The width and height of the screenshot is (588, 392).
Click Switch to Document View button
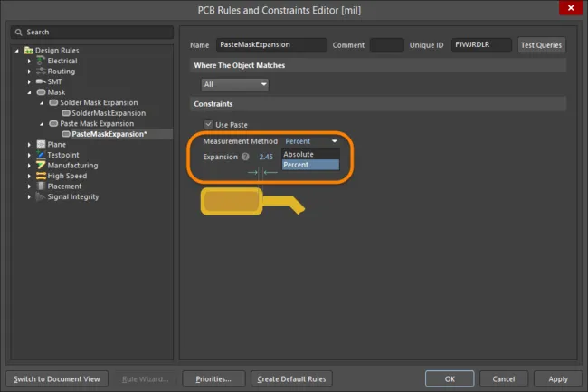(57, 378)
